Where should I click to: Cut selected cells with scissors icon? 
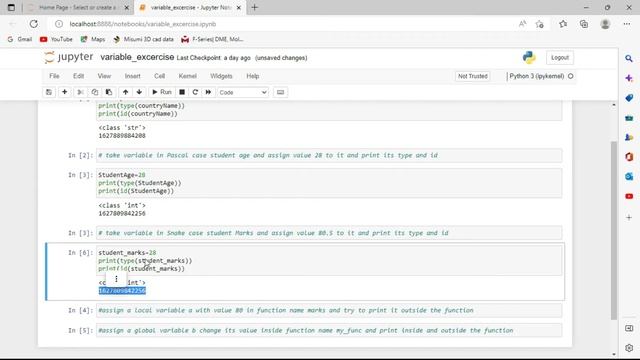(x=80, y=92)
